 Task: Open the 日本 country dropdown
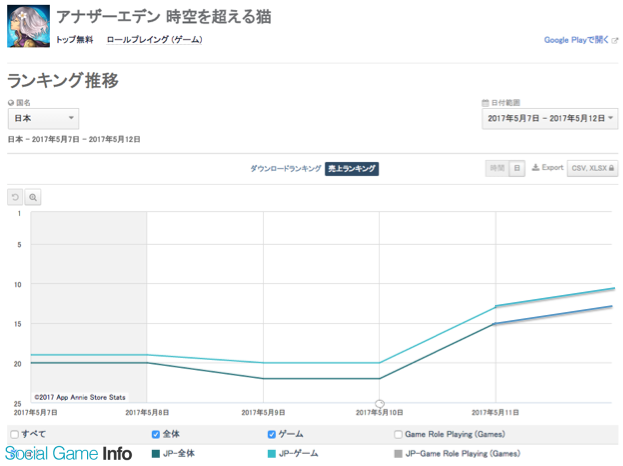tap(43, 118)
